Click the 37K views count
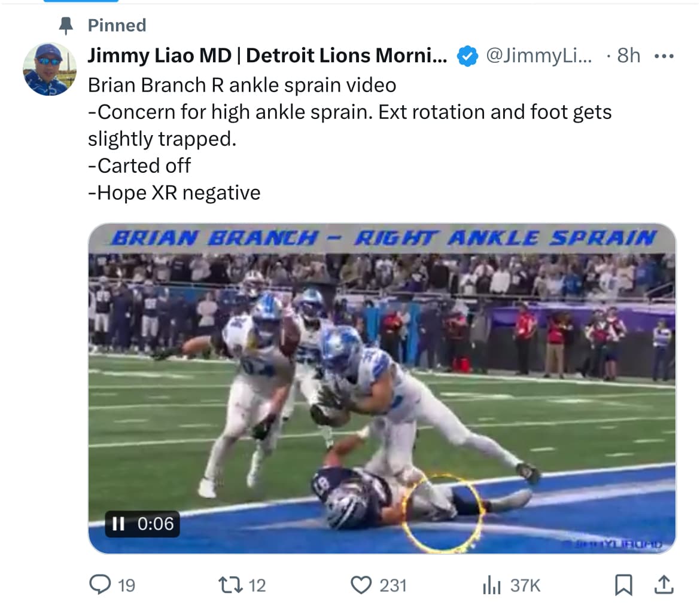Viewport: 700px width, 608px height. click(525, 585)
